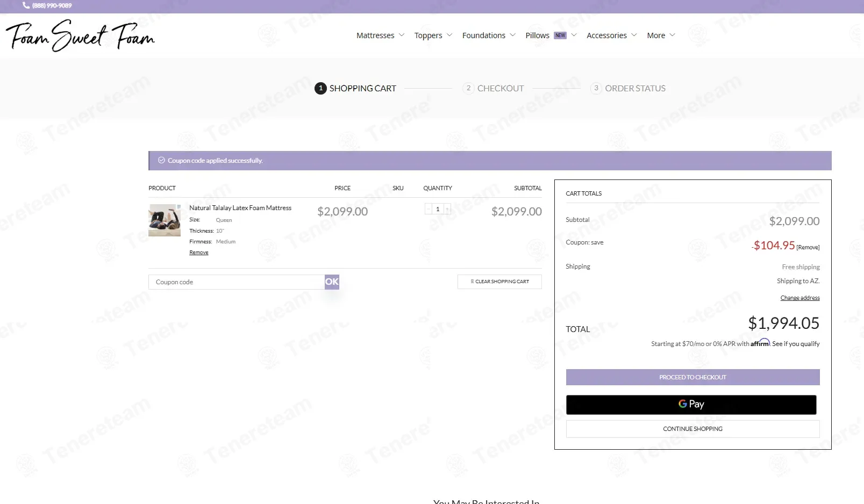This screenshot has width=864, height=504.
Task: Open the mattress product thumbnail
Action: [x=165, y=220]
